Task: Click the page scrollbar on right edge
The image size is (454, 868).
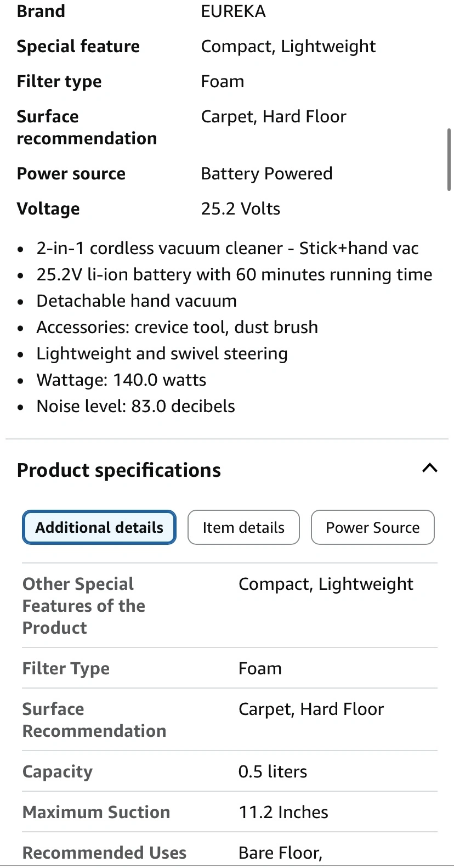Action: pyautogui.click(x=449, y=160)
